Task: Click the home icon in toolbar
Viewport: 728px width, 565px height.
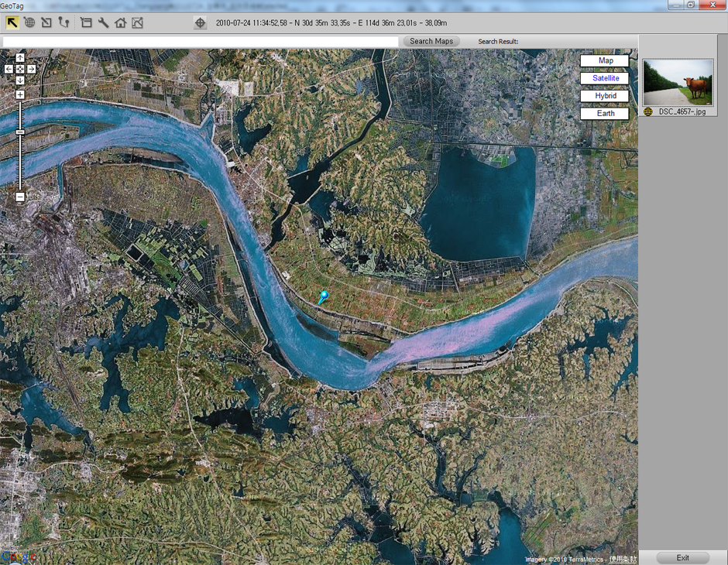Action: [120, 22]
